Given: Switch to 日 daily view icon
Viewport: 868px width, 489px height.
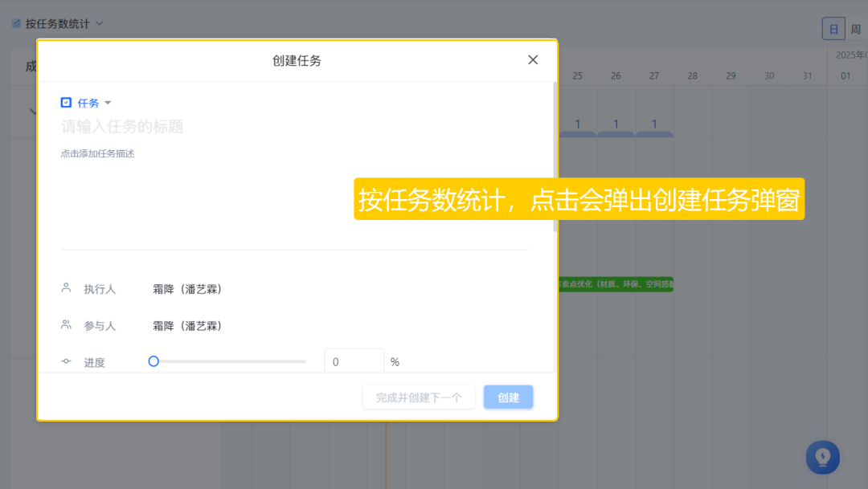Looking at the screenshot, I should click(x=833, y=27).
